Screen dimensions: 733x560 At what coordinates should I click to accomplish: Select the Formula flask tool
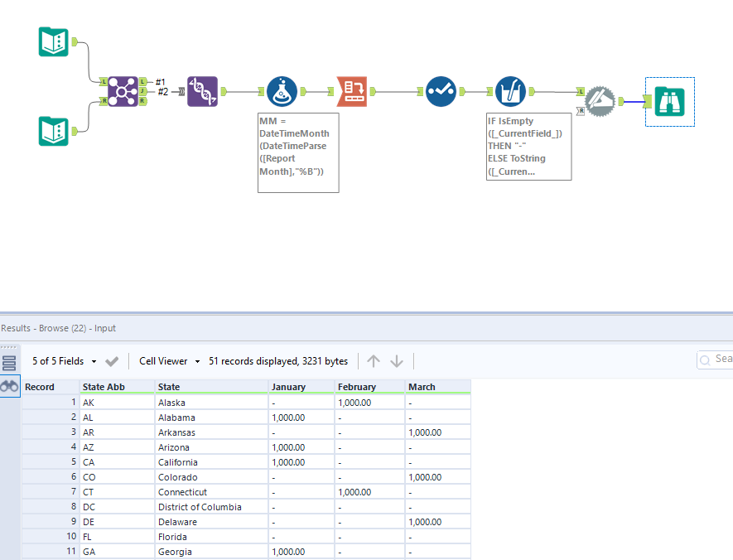[x=282, y=92]
